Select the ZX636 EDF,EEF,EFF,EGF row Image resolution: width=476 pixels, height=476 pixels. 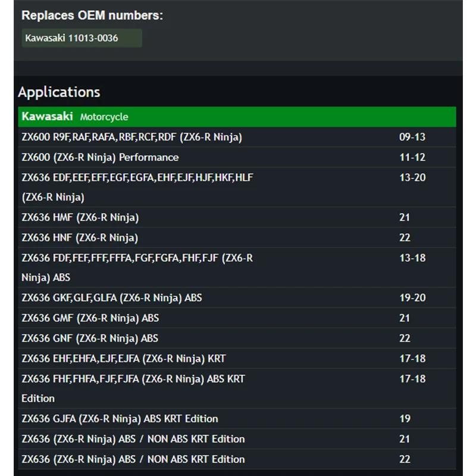coord(237,187)
